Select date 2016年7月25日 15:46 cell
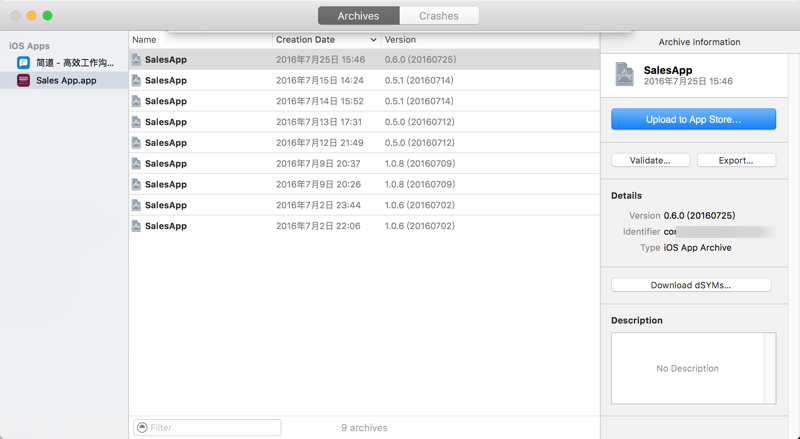The height and width of the screenshot is (439, 800). tap(320, 59)
